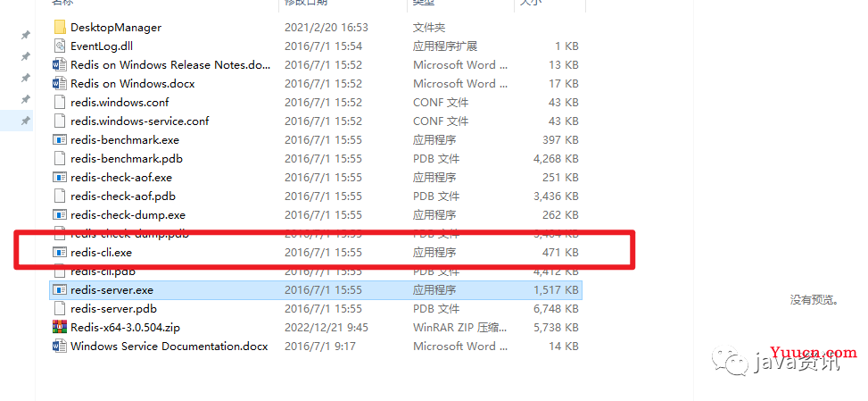Select the name Redis-x64-3.0.504.zip
Viewport: 868px width, 401px height.
click(126, 328)
